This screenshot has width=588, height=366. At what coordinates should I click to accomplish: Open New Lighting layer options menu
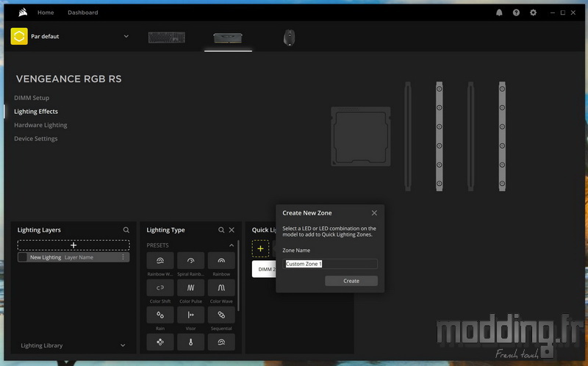coord(123,257)
